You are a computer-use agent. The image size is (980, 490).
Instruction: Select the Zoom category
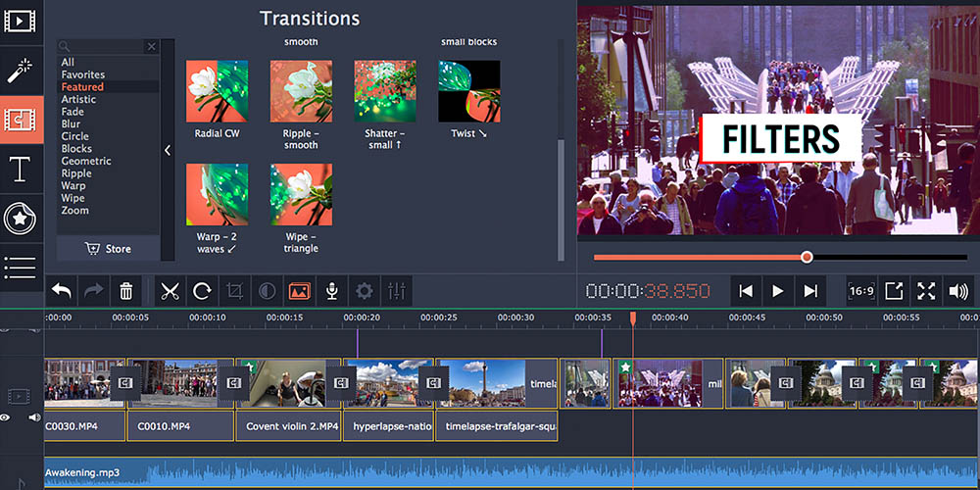75,211
